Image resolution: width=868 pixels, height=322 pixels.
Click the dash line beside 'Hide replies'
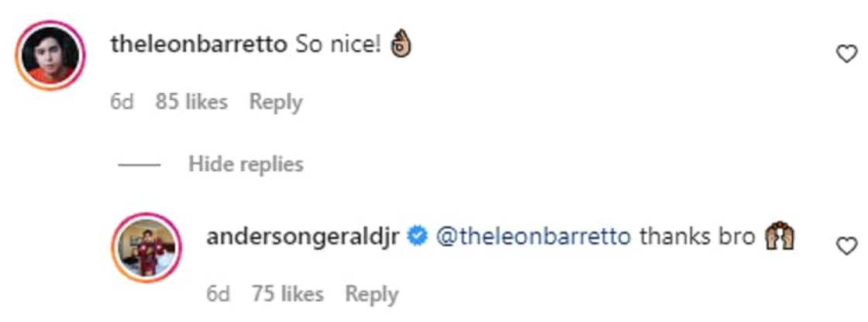pos(139,165)
